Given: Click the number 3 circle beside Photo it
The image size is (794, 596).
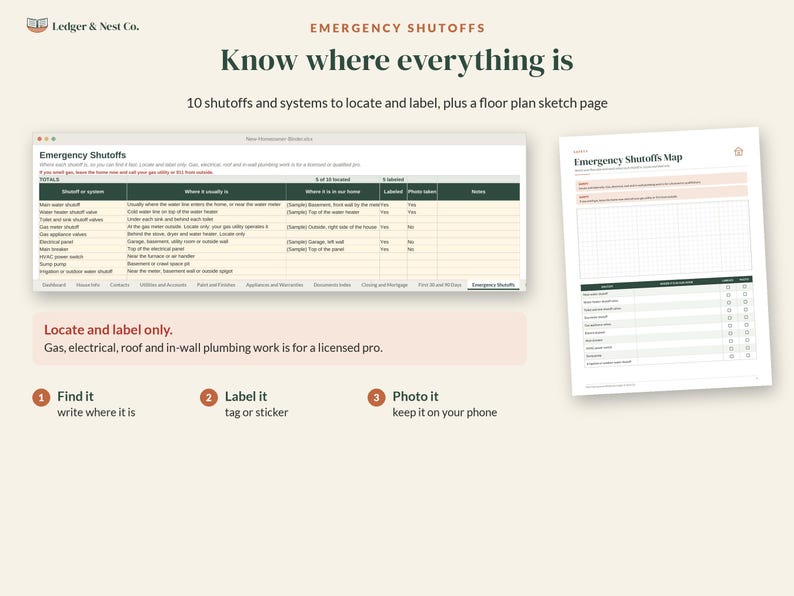Looking at the screenshot, I should click(x=376, y=398).
